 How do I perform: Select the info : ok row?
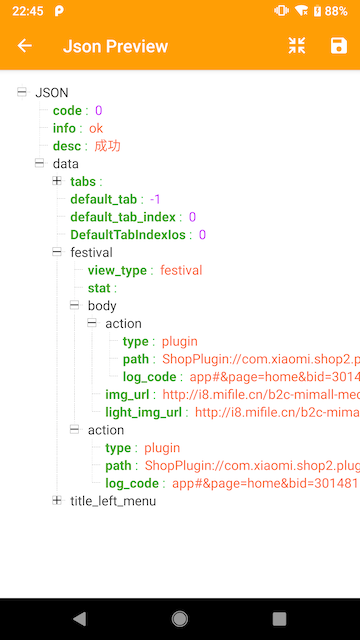78,129
